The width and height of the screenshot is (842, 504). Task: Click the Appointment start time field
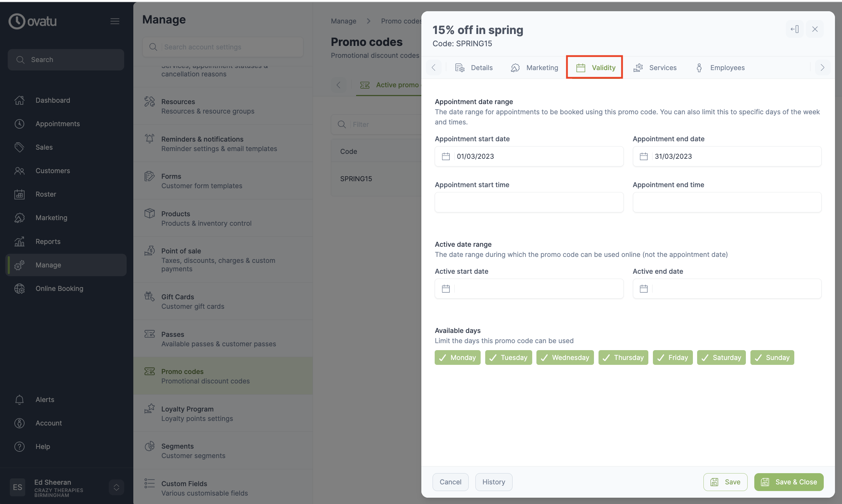pos(529,202)
